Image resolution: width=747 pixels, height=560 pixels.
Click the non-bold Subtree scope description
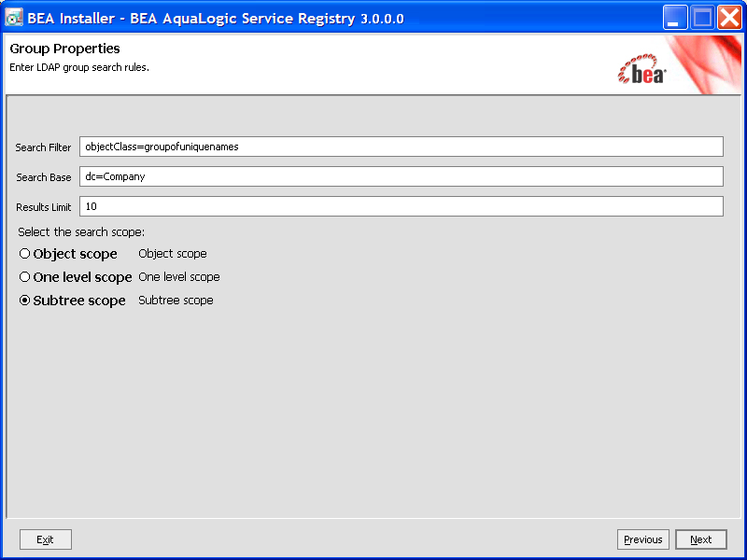[x=176, y=301]
